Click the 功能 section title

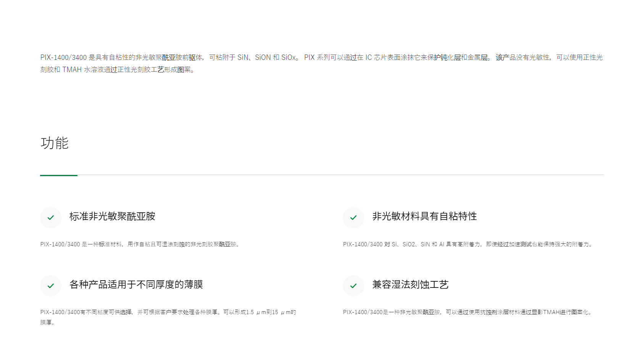pyautogui.click(x=55, y=143)
